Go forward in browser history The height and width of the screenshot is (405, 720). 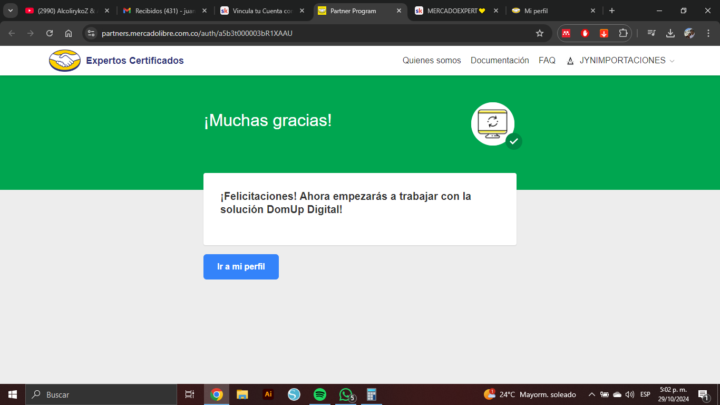pyautogui.click(x=30, y=33)
